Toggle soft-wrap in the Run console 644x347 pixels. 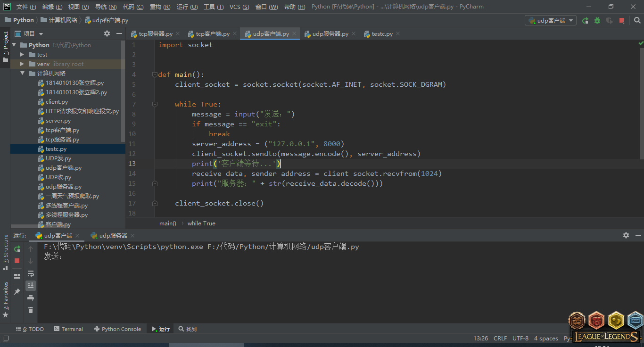[31, 273]
